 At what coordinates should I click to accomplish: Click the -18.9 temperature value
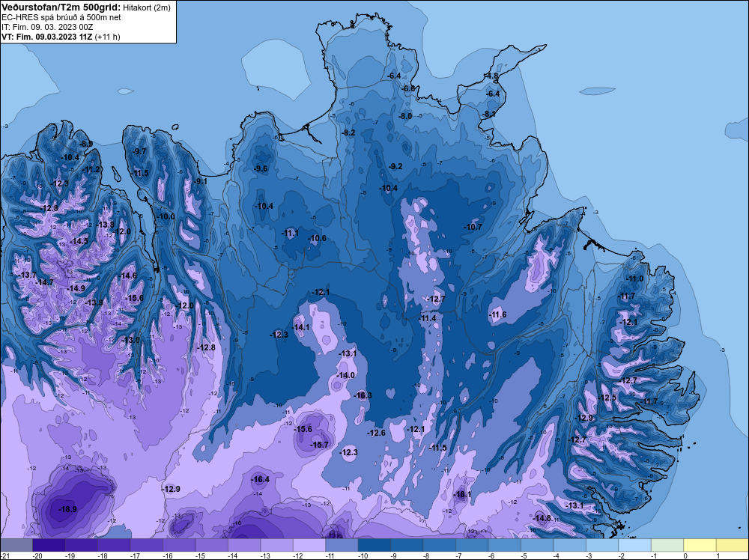tap(67, 509)
